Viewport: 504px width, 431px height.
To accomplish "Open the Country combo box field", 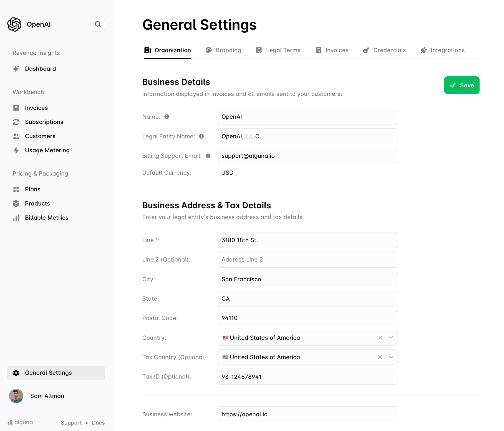I will click(307, 338).
